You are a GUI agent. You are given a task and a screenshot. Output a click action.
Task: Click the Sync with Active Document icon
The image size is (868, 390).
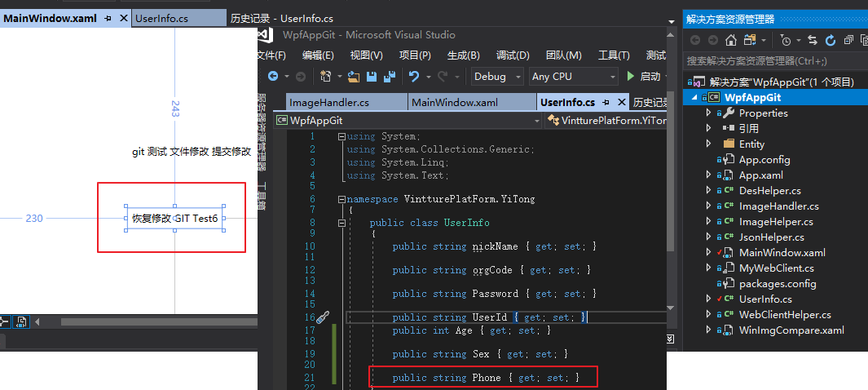coord(813,40)
